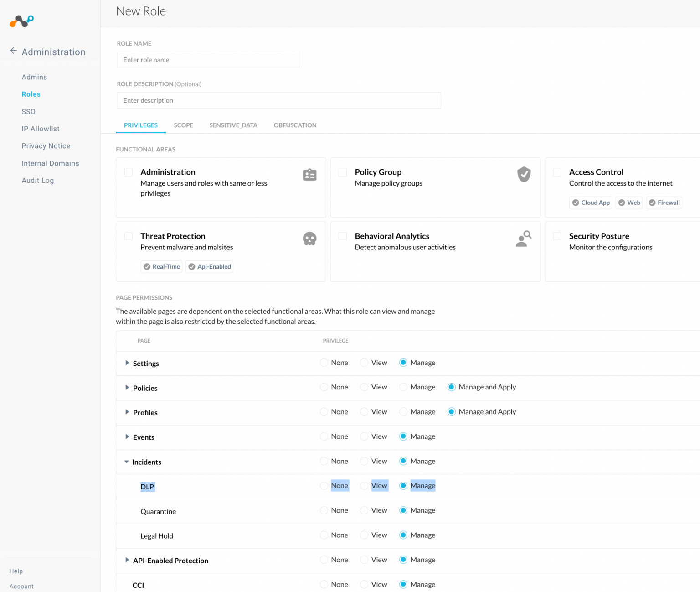Viewport: 700px width, 592px height.
Task: Expand the Settings page permissions row
Action: click(127, 363)
